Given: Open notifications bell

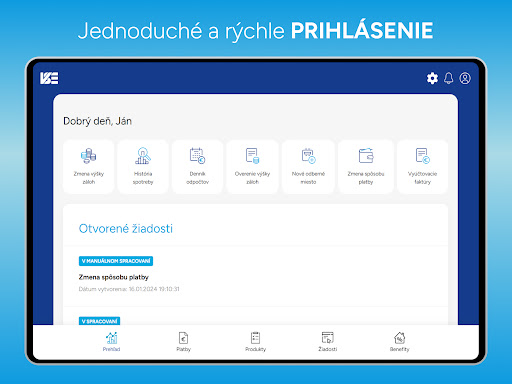Looking at the screenshot, I should (449, 78).
